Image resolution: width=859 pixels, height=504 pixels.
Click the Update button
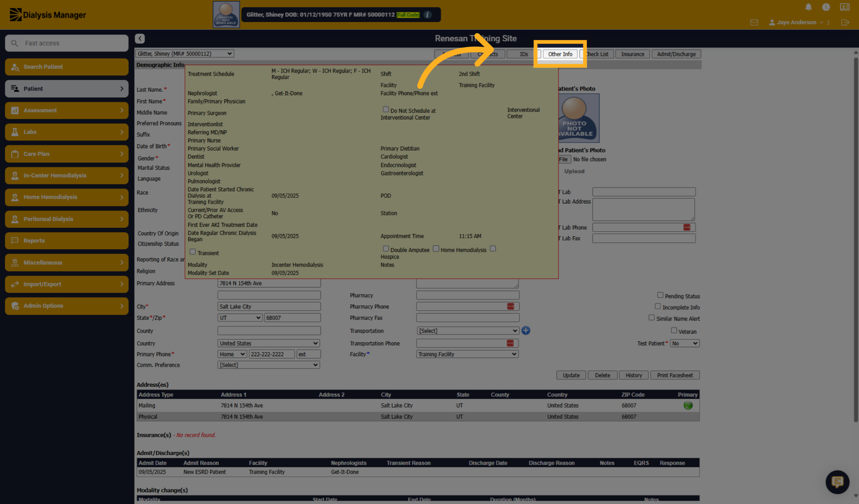click(x=571, y=375)
